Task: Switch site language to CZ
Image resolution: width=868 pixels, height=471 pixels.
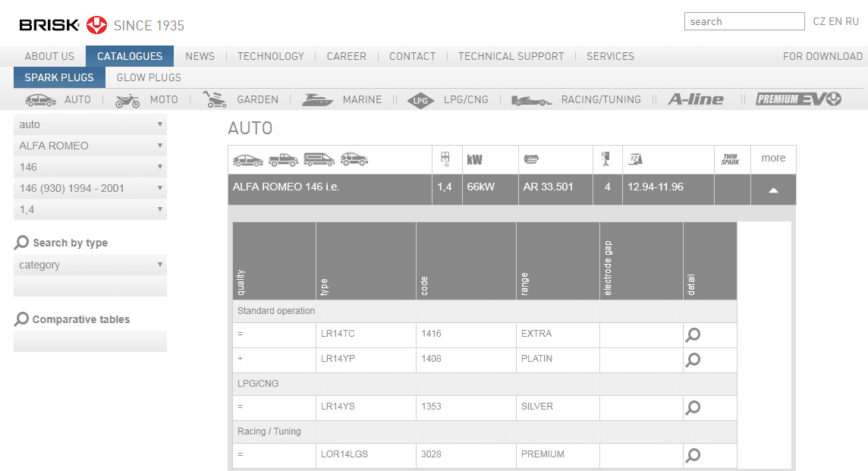Action: 819,21
